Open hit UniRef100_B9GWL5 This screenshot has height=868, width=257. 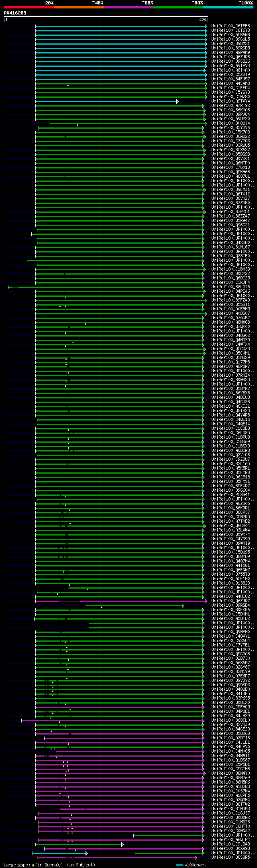click(x=230, y=39)
